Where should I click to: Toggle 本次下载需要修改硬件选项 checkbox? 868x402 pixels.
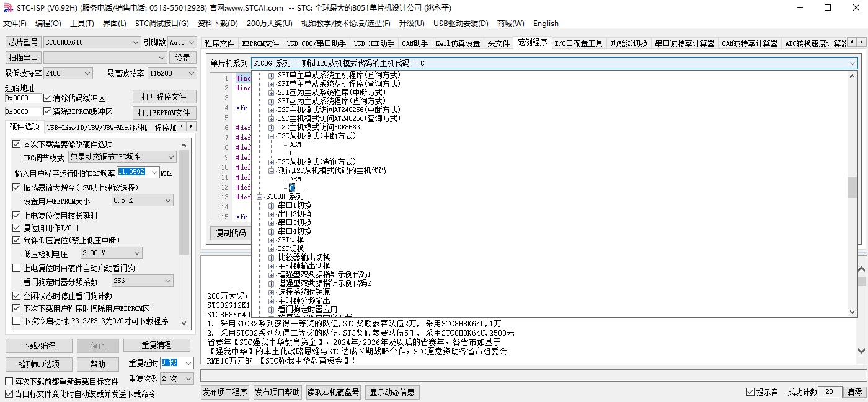(17, 144)
